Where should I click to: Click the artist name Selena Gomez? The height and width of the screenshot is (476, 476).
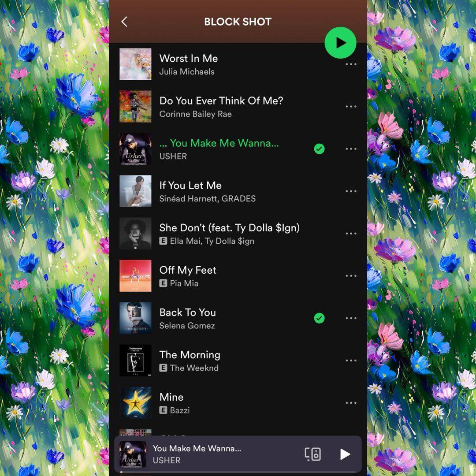point(187,326)
